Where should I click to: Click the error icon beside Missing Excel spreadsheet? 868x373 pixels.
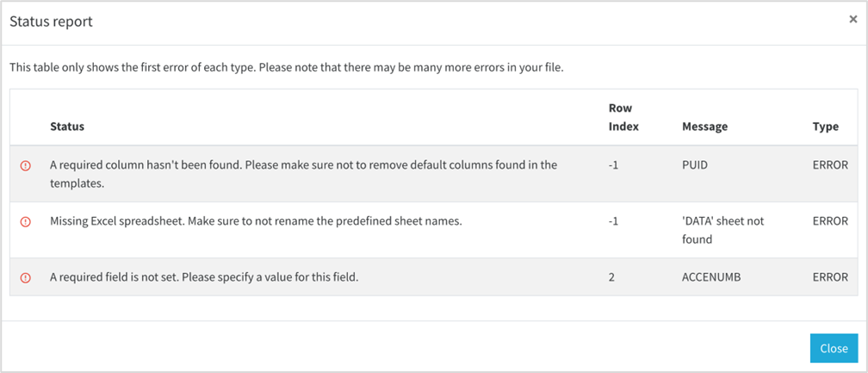(x=26, y=221)
